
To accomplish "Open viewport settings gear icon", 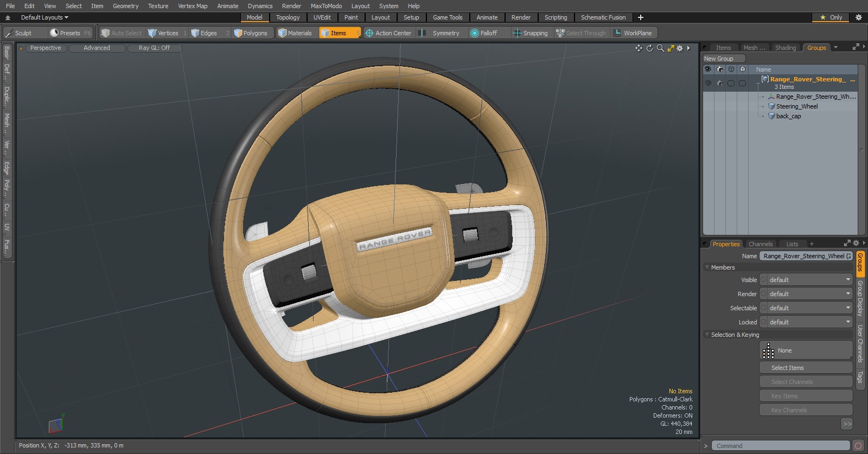I will (680, 48).
